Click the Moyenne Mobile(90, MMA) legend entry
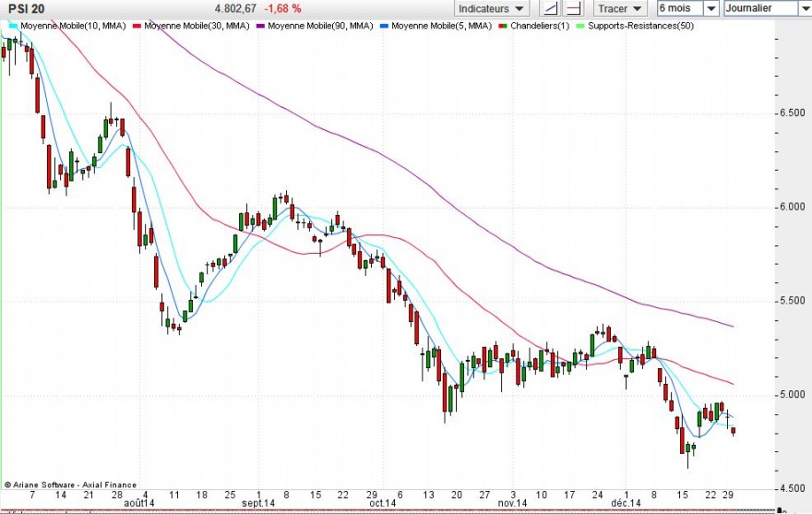The width and height of the screenshot is (812, 514). point(315,26)
